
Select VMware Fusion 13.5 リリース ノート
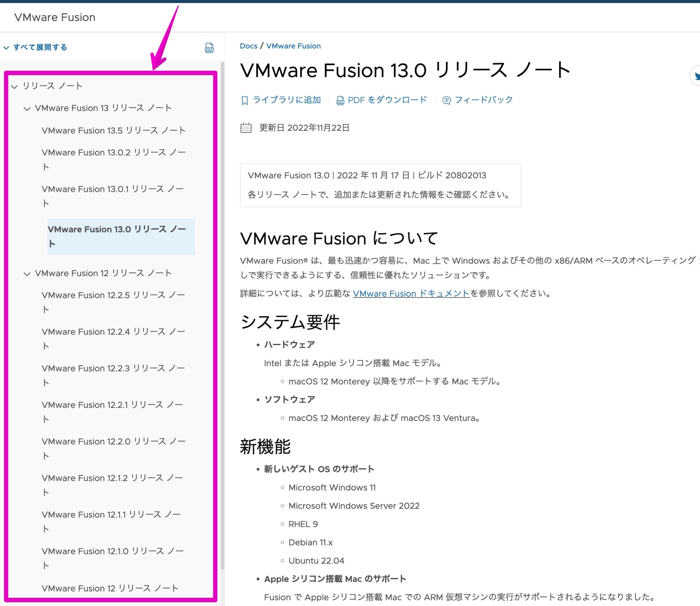coord(113,130)
